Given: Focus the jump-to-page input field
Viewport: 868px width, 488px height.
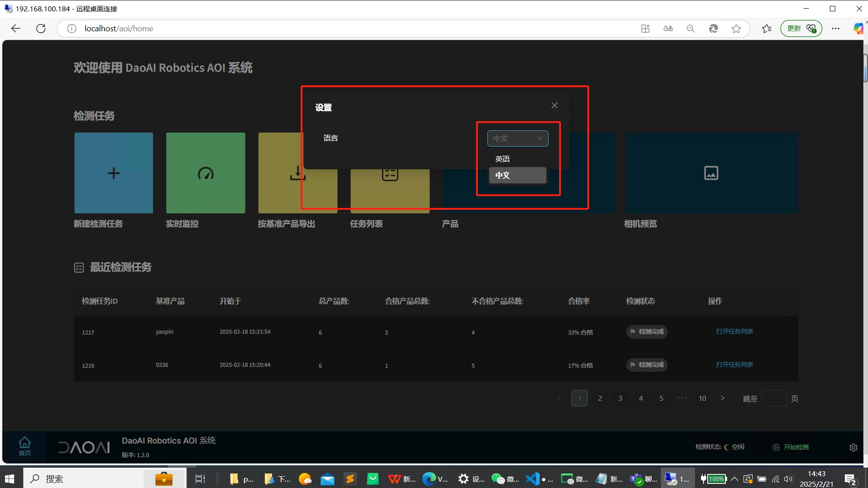Looking at the screenshot, I should click(774, 398).
